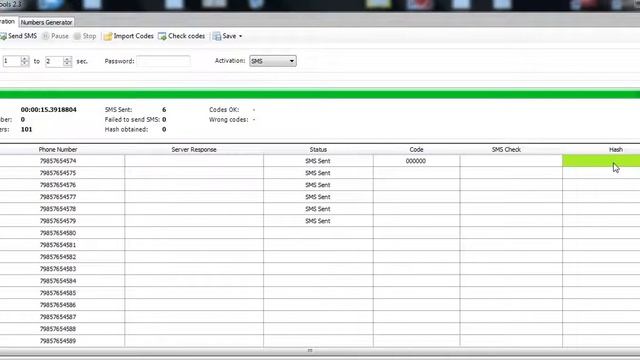640x360 pixels.
Task: Click the Import Codes folder icon
Action: [x=108, y=36]
